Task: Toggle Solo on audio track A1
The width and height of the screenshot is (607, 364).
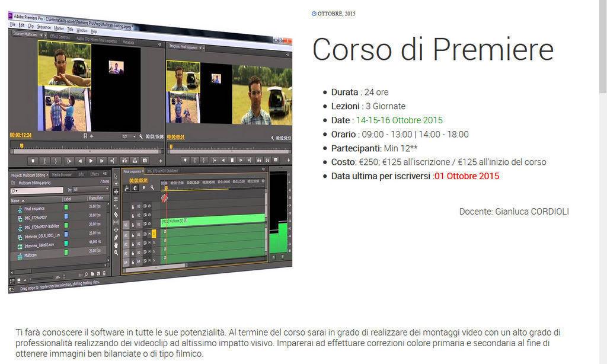Action: point(154,234)
